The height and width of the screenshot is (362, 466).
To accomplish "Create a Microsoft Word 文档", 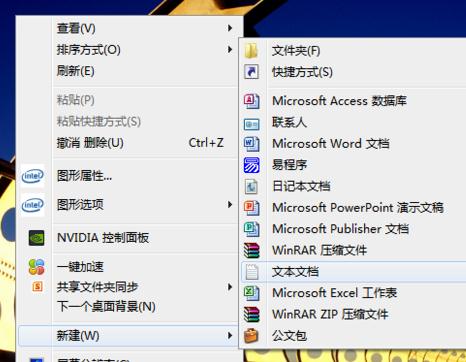I will (x=353, y=144).
